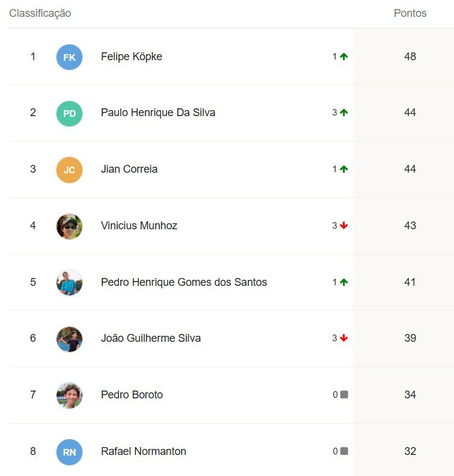
Task: Open Vinicius Munhoz profile photo
Action: tap(69, 226)
